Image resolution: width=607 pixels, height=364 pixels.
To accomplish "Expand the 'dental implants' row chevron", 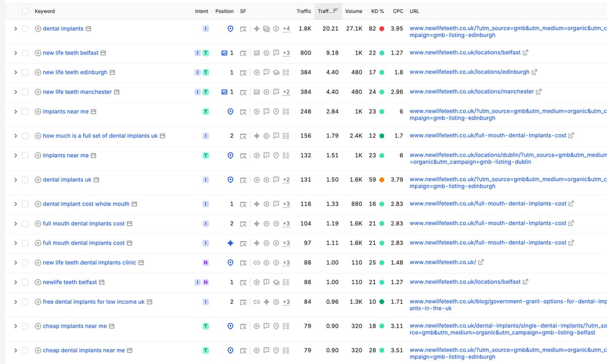I will coord(15,29).
